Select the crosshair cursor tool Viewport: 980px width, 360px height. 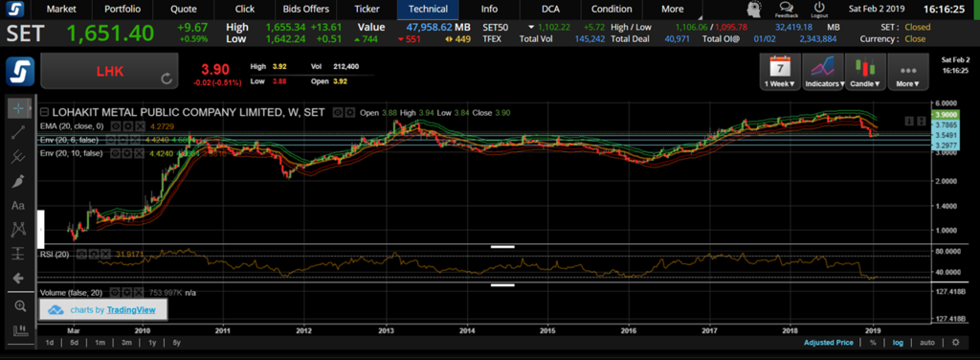click(x=18, y=108)
